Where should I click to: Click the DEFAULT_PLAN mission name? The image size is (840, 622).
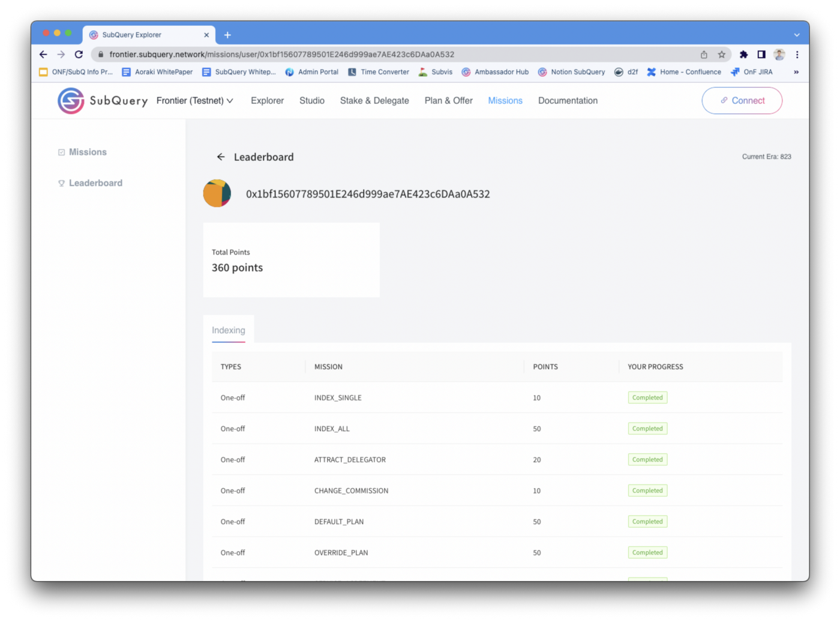(x=339, y=522)
